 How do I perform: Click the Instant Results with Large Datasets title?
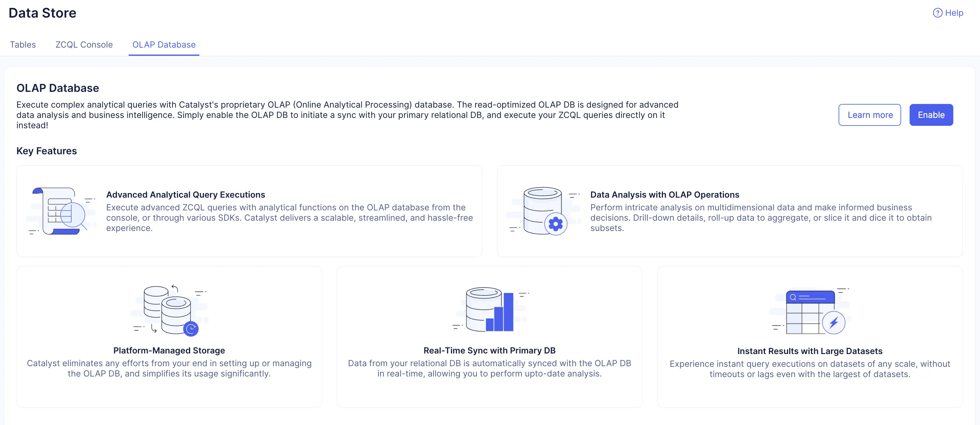(x=810, y=351)
